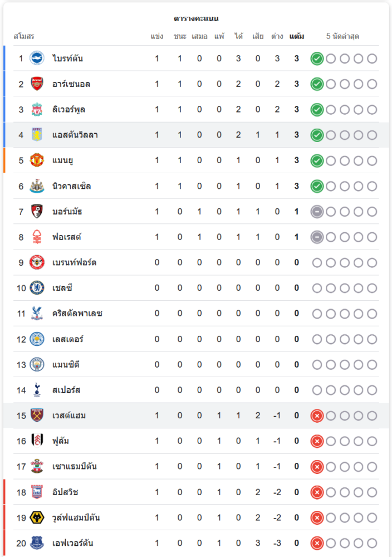
Task: Open the แอสตันวิลลา team row
Action: (x=75, y=135)
